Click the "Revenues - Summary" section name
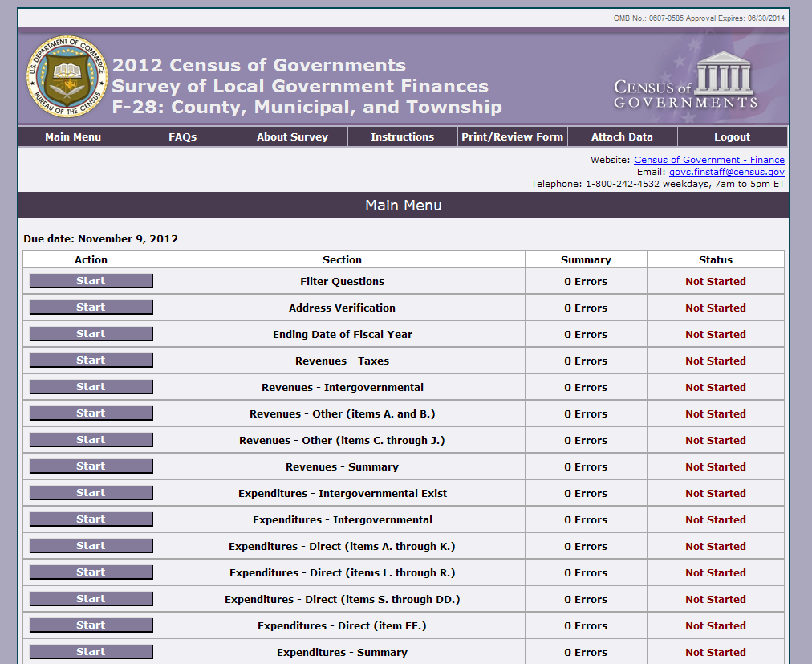 tap(343, 467)
